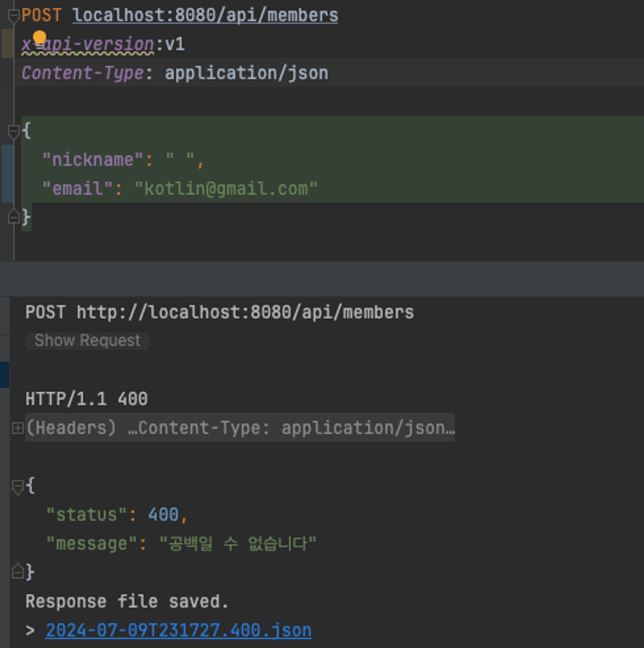Collapse response JSON opening brace fold
Screen dimensions: 644x648
[x=17, y=486]
